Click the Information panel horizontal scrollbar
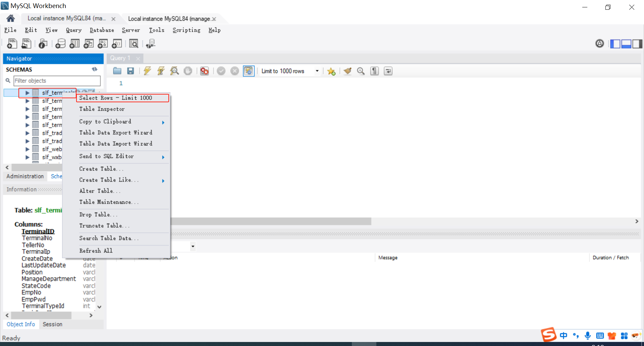644x346 pixels. coord(41,315)
